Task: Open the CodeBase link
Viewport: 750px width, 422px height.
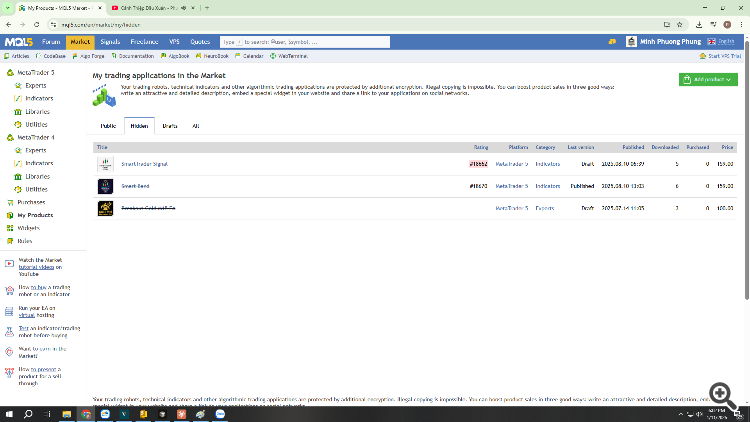Action: [51, 56]
